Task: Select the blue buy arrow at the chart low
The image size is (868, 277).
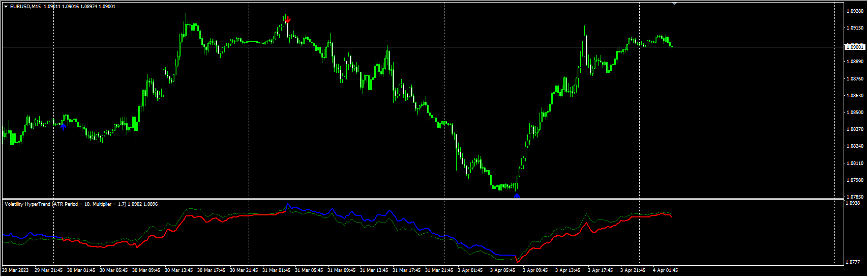Action: (517, 196)
